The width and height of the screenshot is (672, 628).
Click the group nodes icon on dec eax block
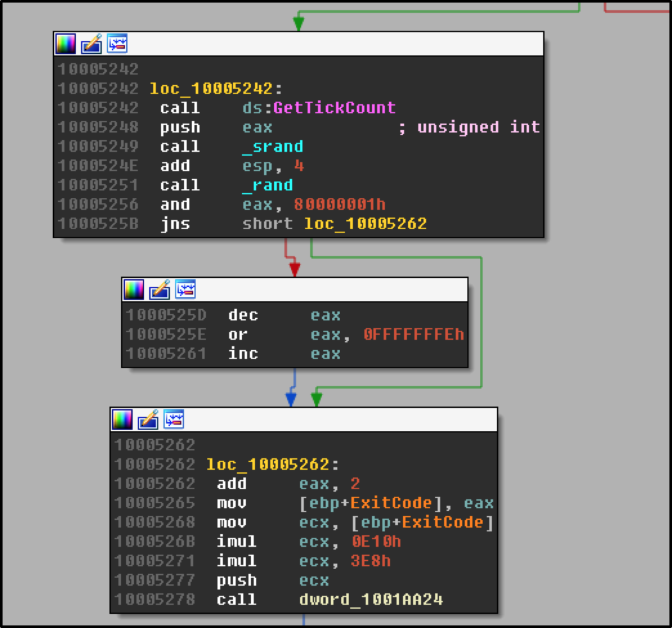[185, 290]
